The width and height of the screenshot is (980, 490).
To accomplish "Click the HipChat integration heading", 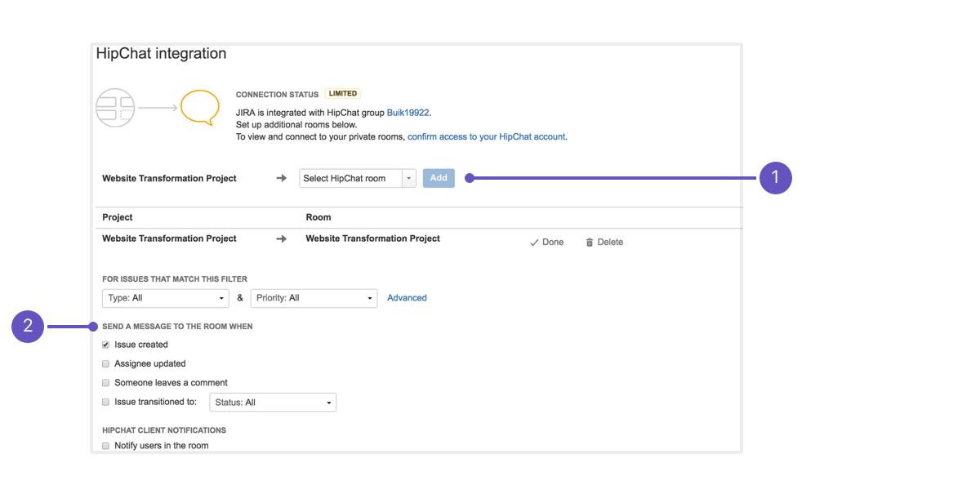I will point(161,54).
